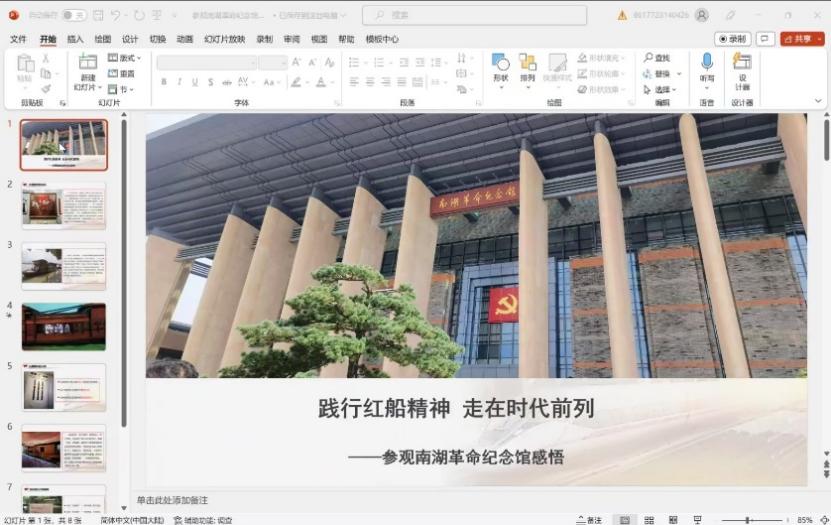
Task: Open the Insert (插入) tab
Action: (75, 39)
